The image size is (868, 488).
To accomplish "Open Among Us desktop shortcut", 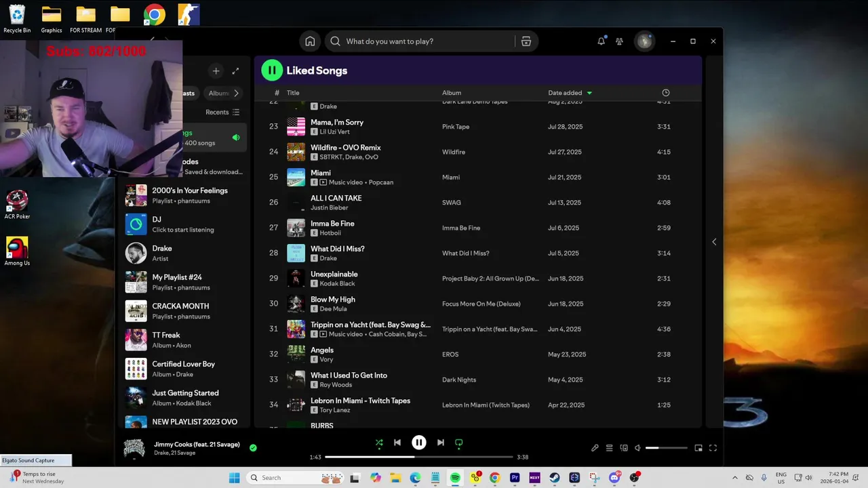I will coord(17,251).
